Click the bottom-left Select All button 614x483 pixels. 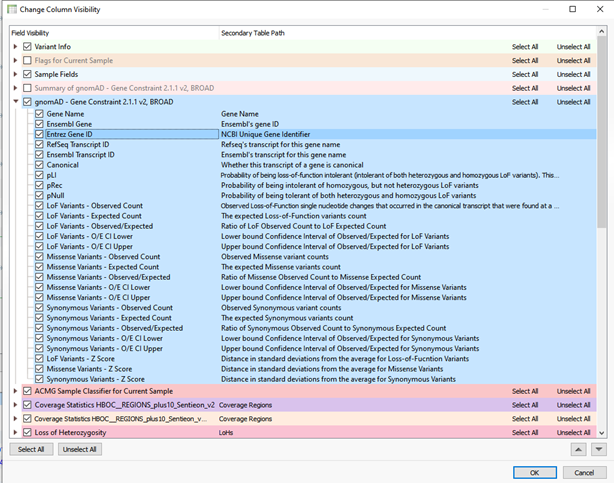point(31,450)
